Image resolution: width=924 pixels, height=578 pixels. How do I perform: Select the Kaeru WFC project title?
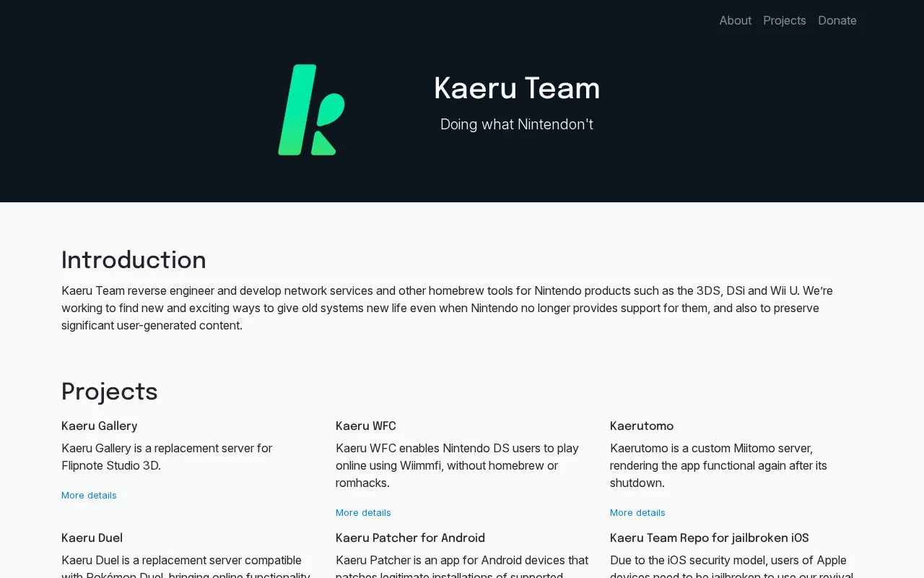click(366, 426)
